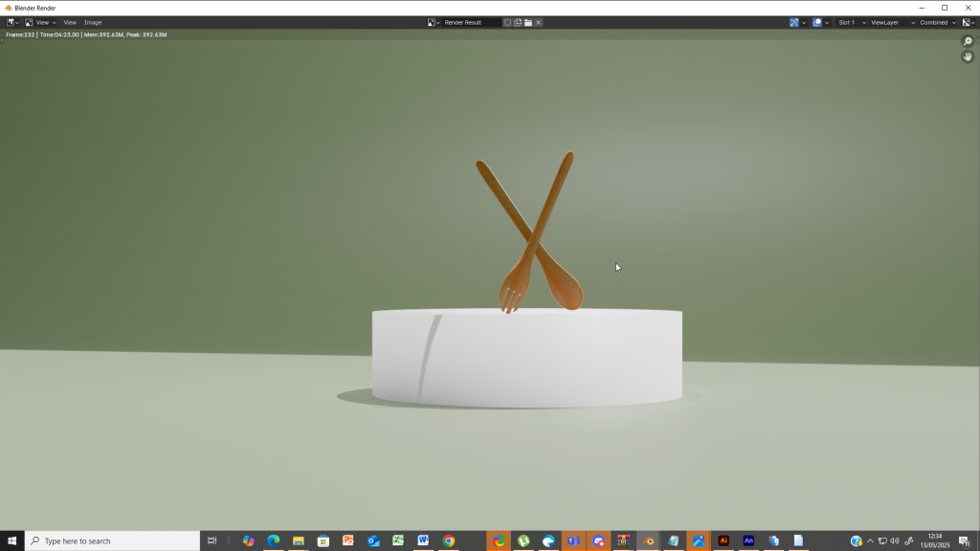
Task: Click the taskbar search box
Action: (x=113, y=540)
